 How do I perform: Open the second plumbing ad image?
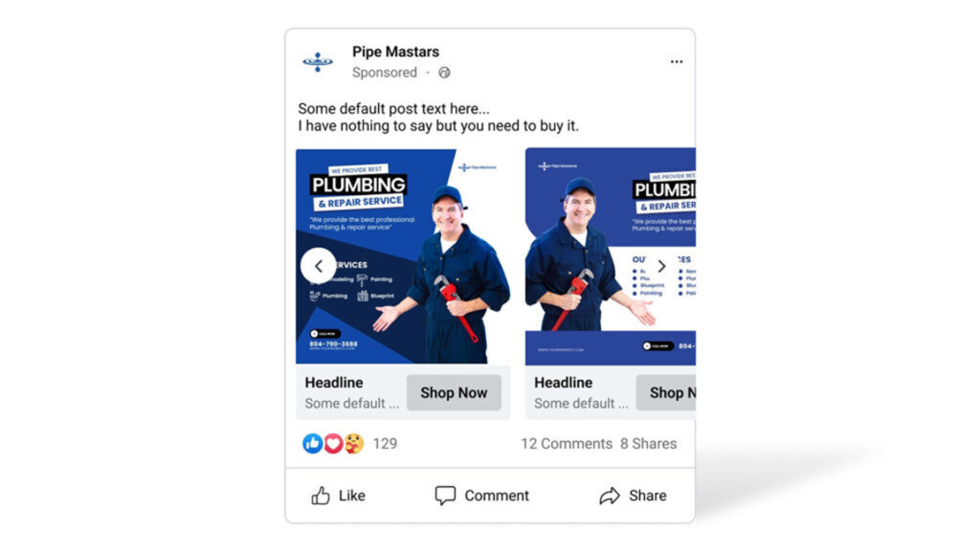tap(611, 256)
